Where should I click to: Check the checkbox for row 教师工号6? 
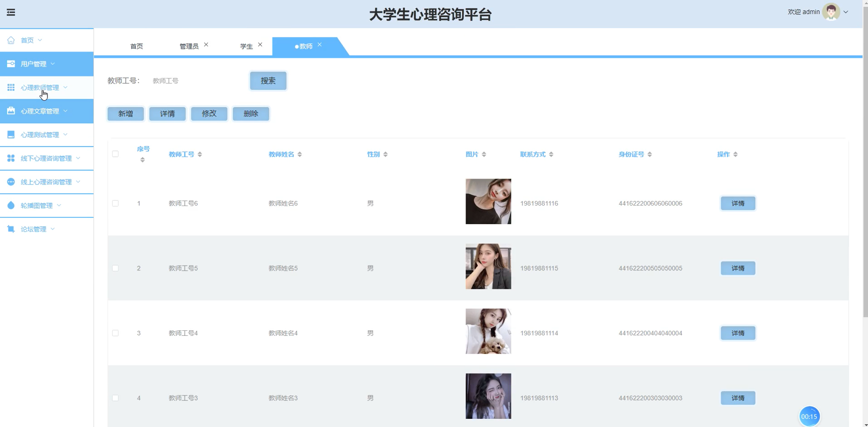115,203
